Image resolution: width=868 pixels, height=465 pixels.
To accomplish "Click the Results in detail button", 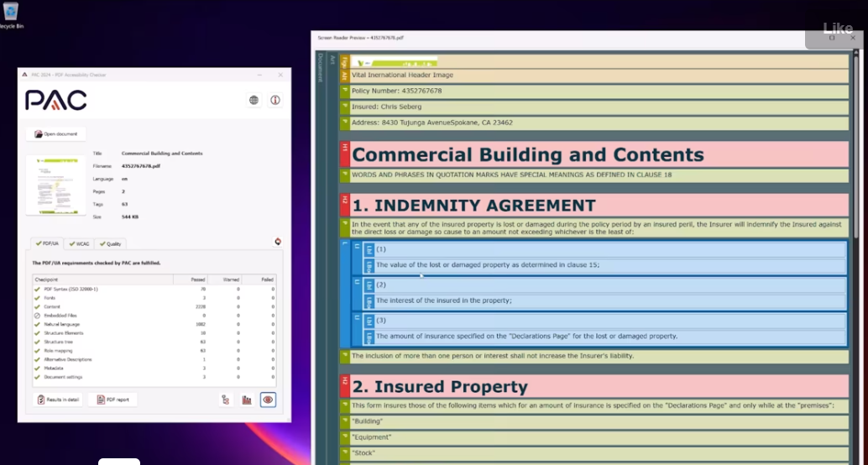I will 58,400.
